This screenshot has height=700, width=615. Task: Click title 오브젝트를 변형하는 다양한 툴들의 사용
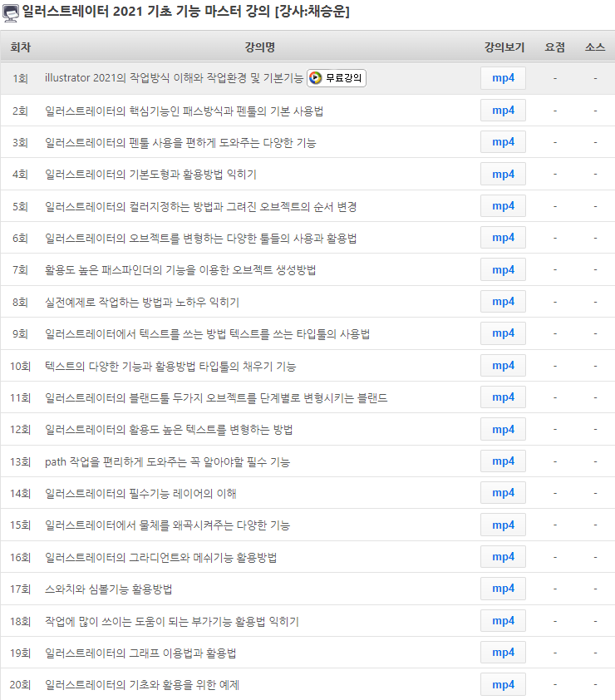coord(201,239)
